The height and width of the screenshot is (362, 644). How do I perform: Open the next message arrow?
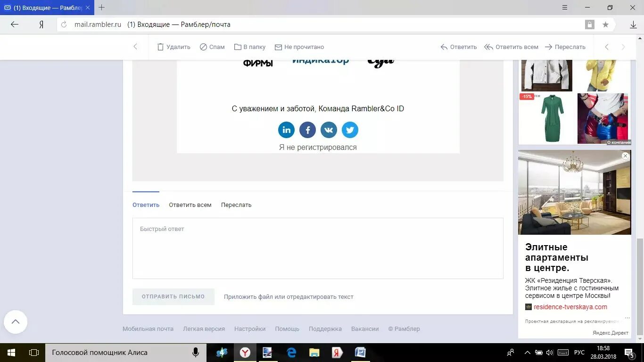coord(623,47)
